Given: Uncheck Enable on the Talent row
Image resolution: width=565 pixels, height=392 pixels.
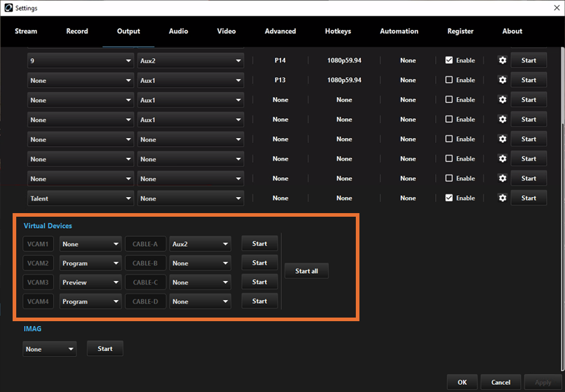Looking at the screenshot, I should coord(449,198).
